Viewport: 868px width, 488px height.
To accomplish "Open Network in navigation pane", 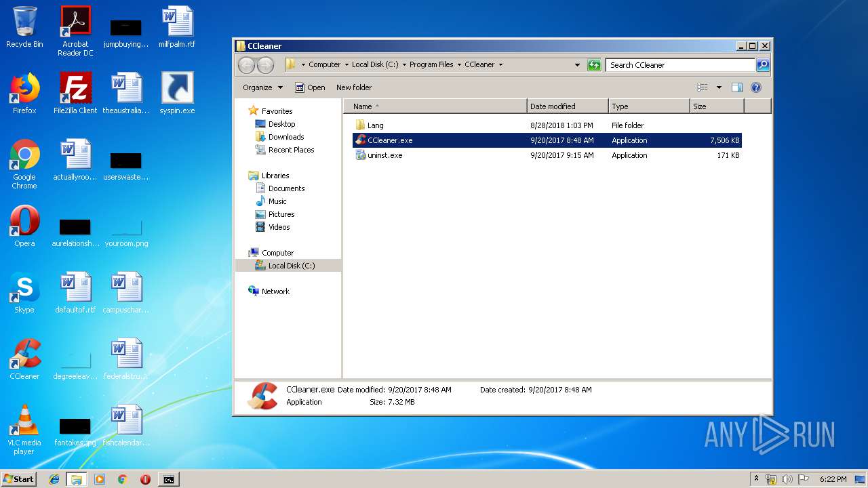I will pyautogui.click(x=275, y=291).
